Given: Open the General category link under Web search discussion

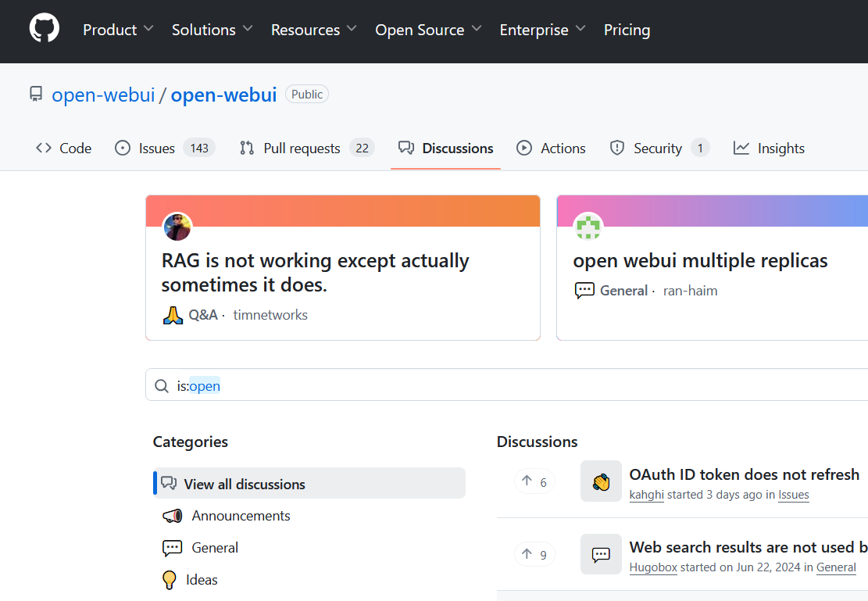Looking at the screenshot, I should click(836, 567).
